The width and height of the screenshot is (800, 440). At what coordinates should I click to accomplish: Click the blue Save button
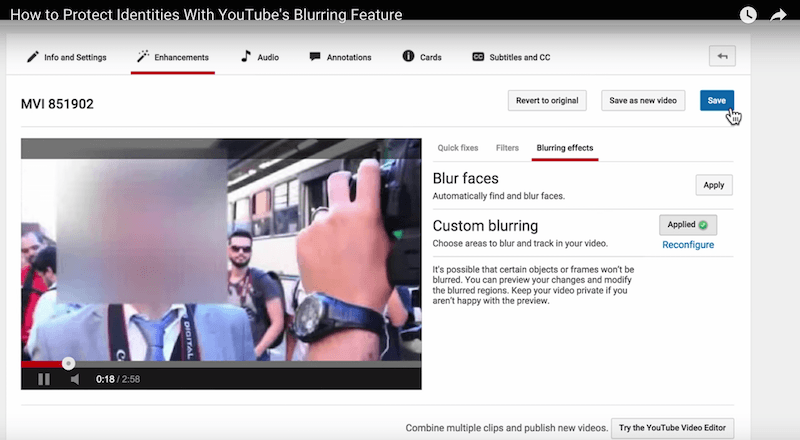coord(716,101)
